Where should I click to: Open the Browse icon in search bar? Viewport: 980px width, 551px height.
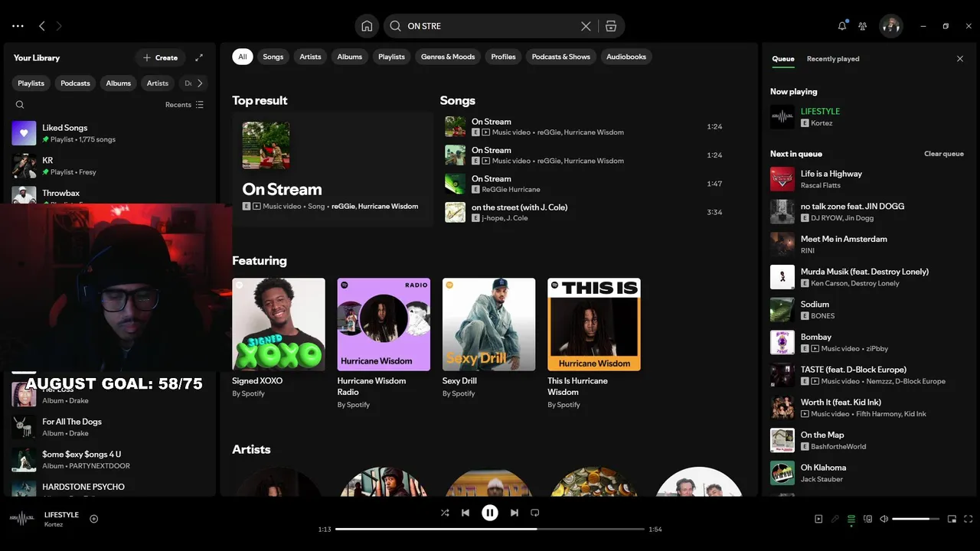610,26
